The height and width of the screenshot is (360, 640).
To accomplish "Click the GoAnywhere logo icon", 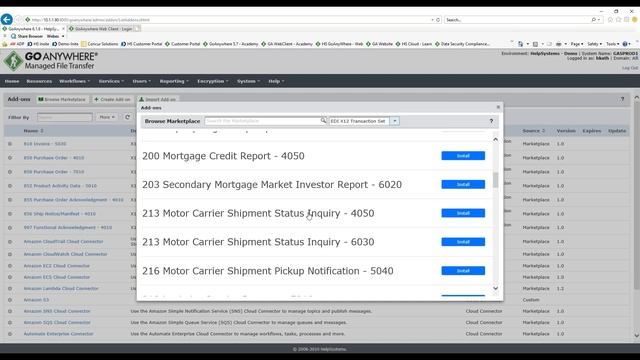I will pyautogui.click(x=13, y=61).
